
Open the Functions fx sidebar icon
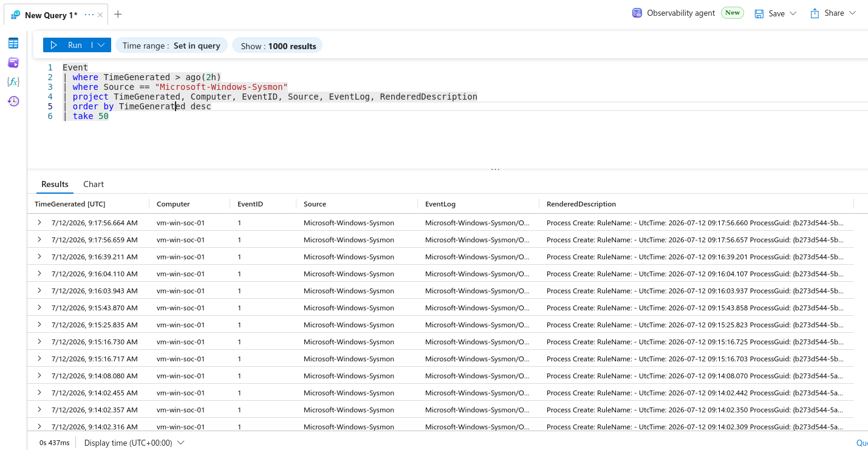(13, 82)
